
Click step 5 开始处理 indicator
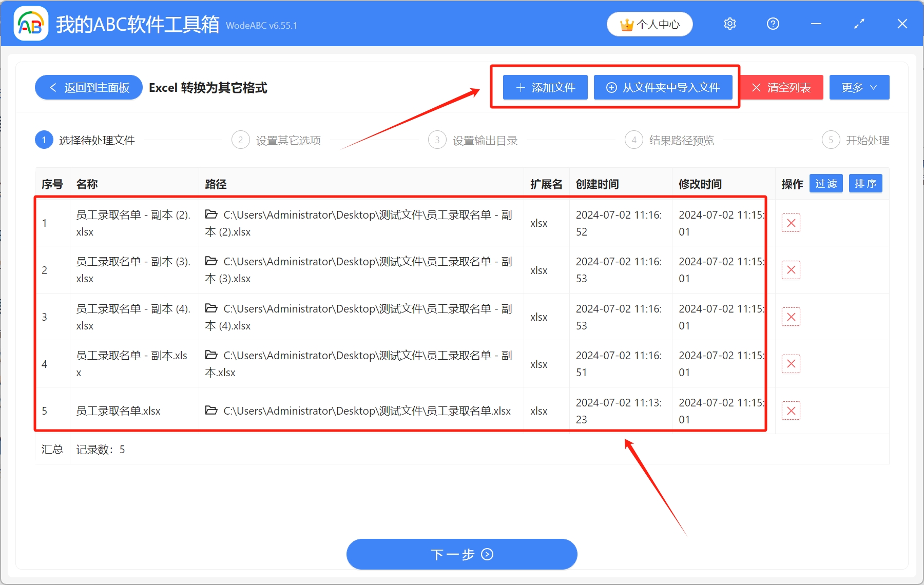tap(831, 140)
